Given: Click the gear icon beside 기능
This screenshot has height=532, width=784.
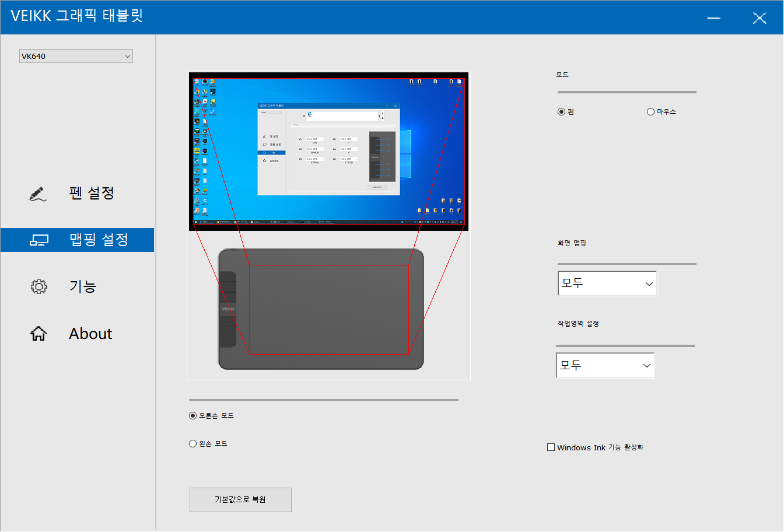Looking at the screenshot, I should click(38, 286).
